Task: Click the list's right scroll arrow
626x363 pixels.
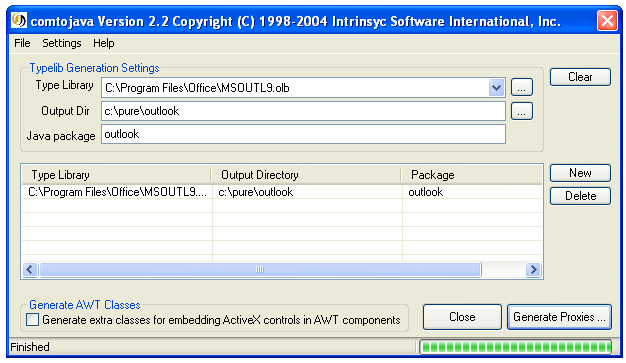Action: 533,270
